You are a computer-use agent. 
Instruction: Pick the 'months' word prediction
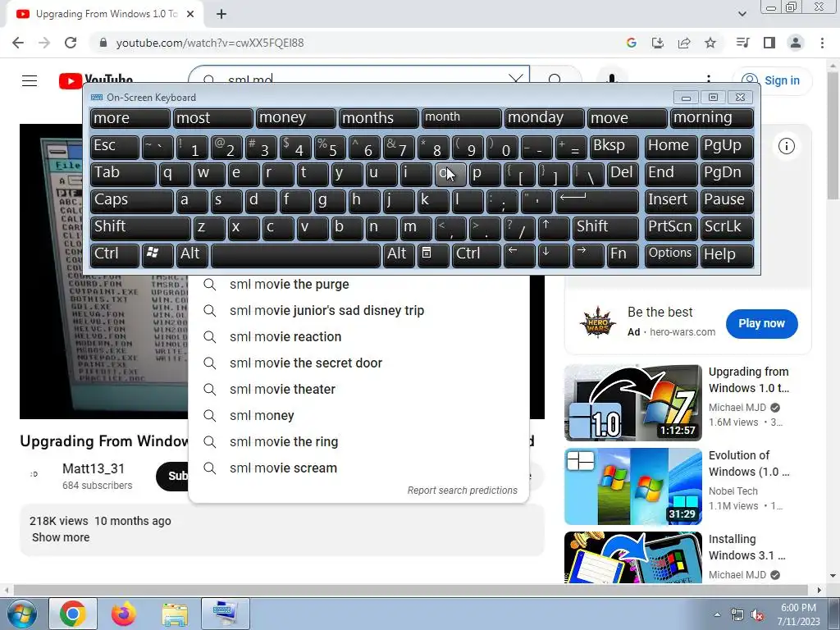tap(379, 118)
